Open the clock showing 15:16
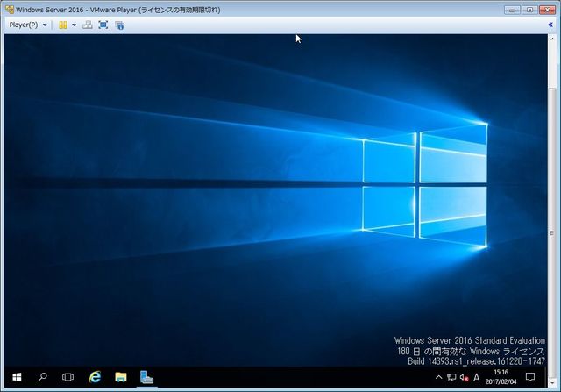 (501, 377)
